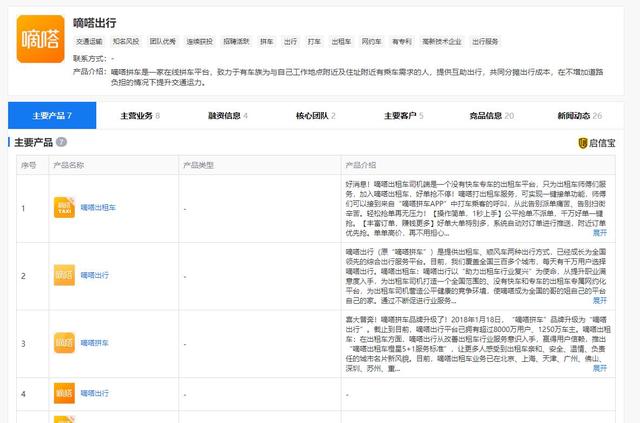Click the product icon in row 4
Image resolution: width=640 pixels, height=423 pixels.
(x=64, y=393)
